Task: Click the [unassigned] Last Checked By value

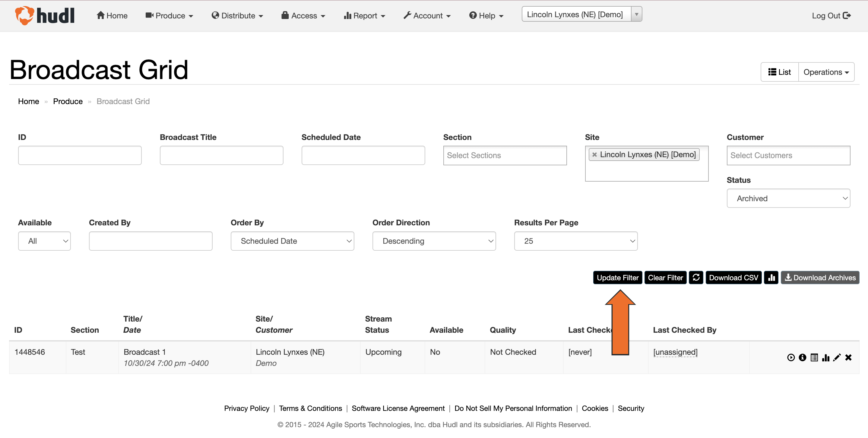Action: 675,352
